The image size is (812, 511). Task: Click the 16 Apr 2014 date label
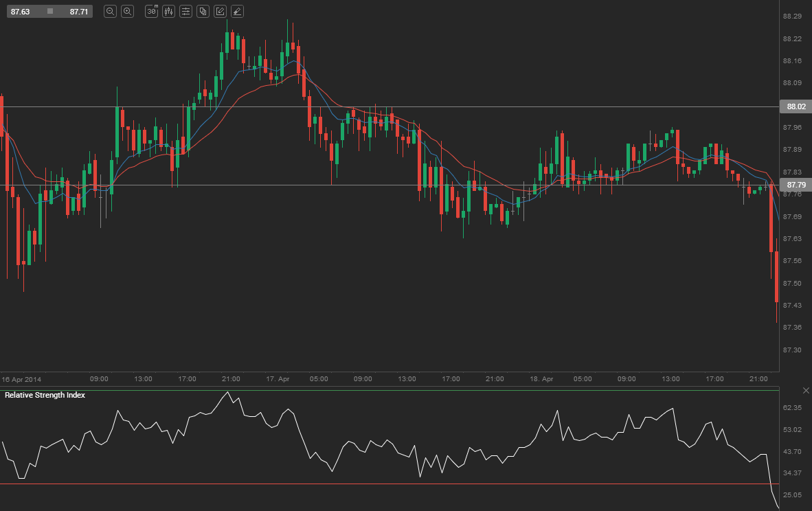(x=21, y=378)
